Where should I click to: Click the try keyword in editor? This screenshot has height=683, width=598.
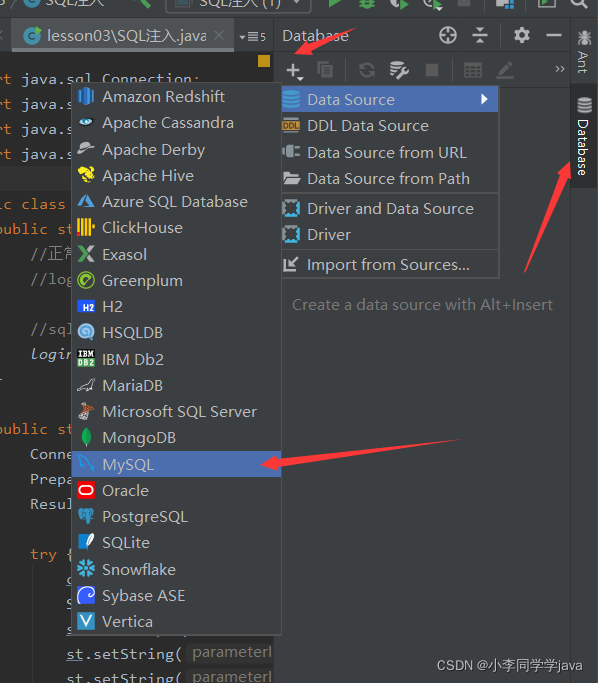click(44, 555)
